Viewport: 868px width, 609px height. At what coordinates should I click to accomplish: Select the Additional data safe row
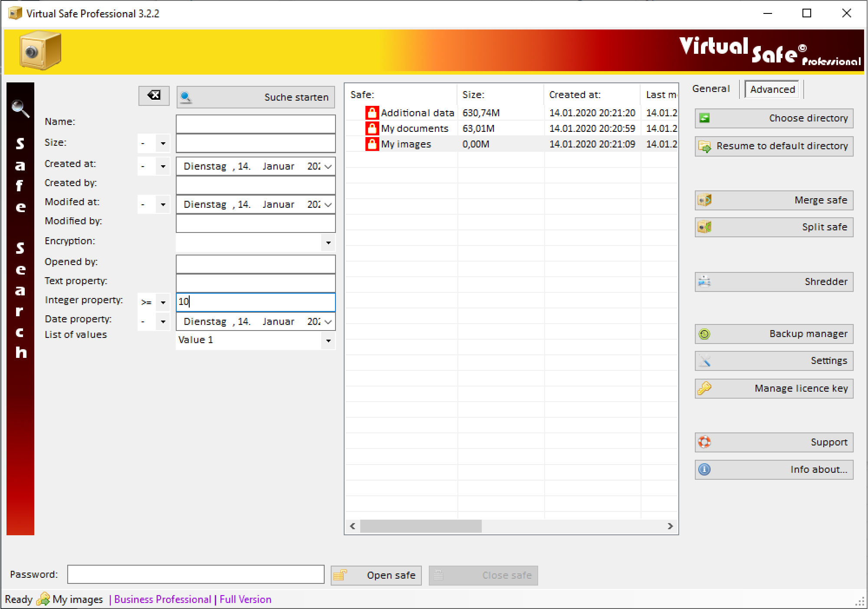point(511,113)
